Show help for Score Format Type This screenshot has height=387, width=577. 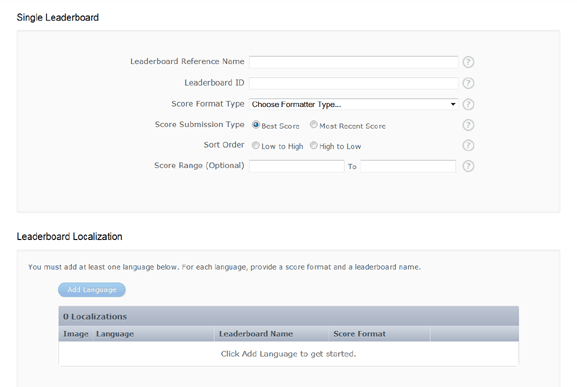(468, 104)
